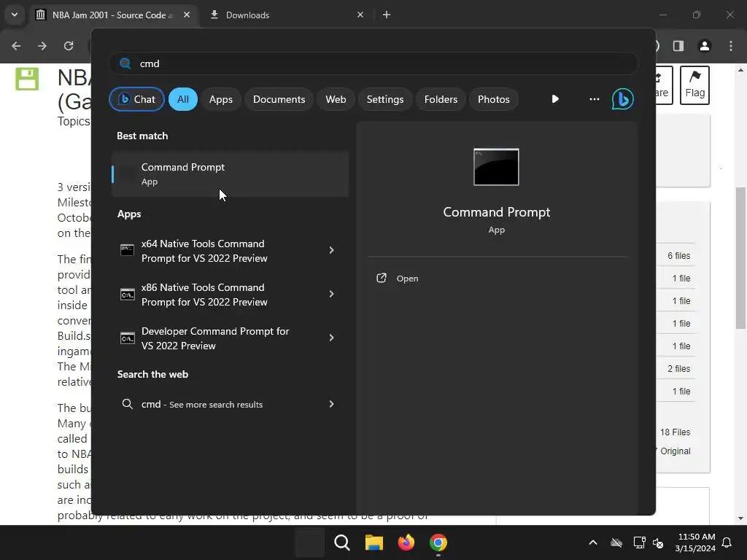Switch to the NBA Jam 2001 browser tab
Screen dimensions: 747x560
pyautogui.click(x=113, y=15)
